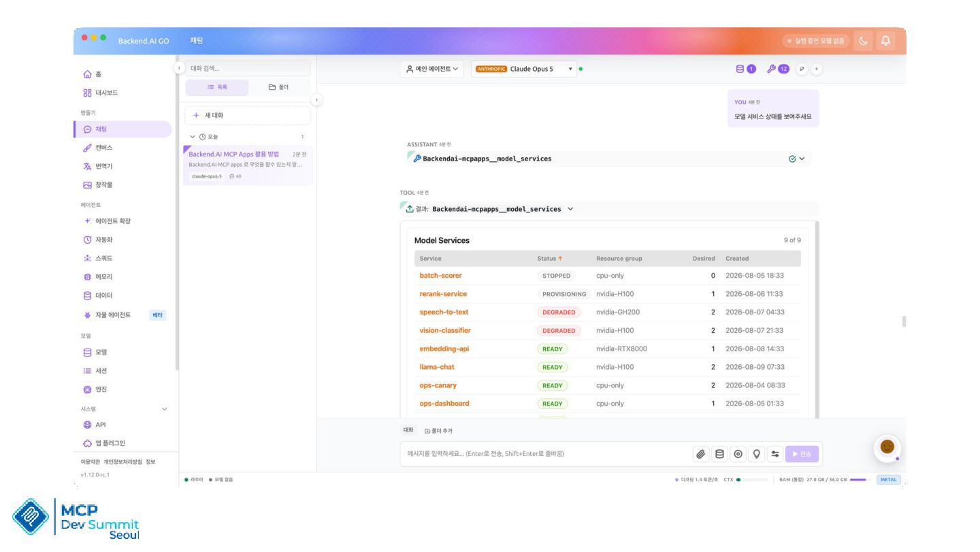
Task: Collapse the 시스템 sidebar section
Action: pos(164,409)
